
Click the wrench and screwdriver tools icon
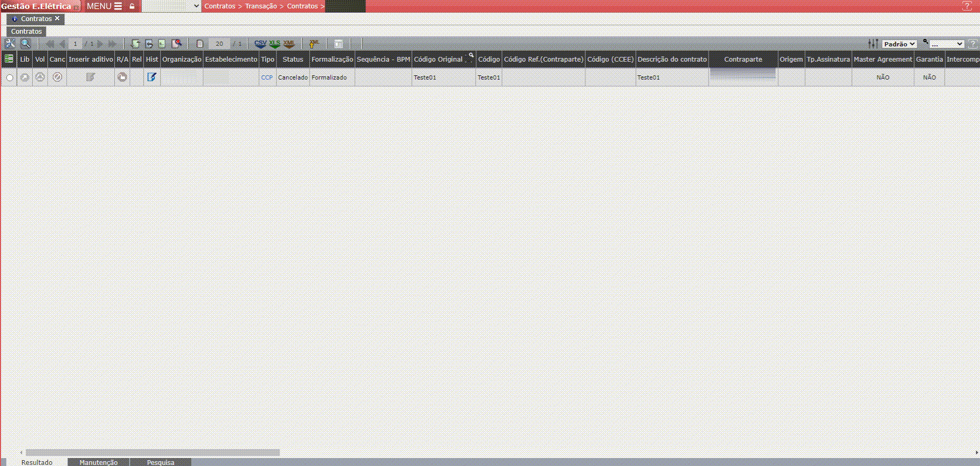[9, 44]
